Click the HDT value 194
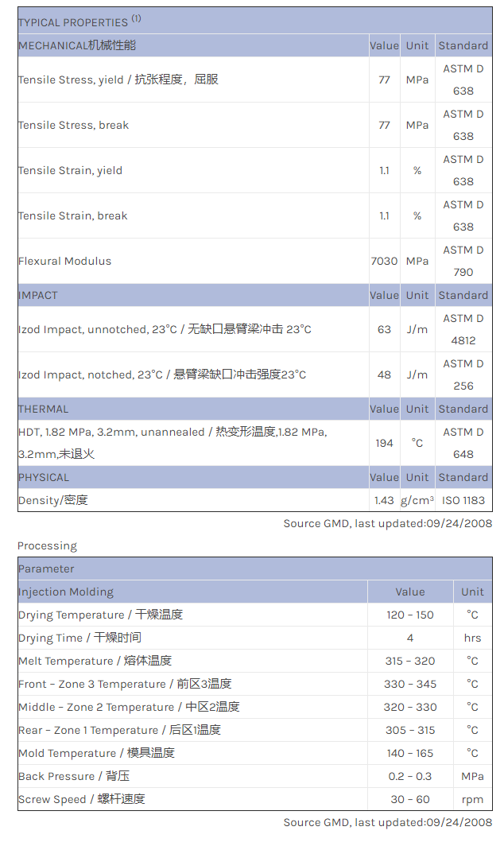Viewport: 504px width, 846px height. pos(384,443)
